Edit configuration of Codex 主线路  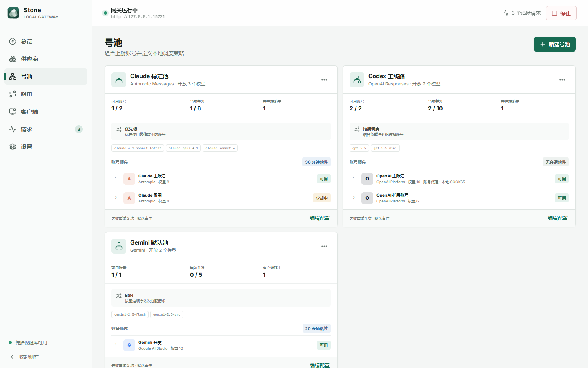point(558,218)
